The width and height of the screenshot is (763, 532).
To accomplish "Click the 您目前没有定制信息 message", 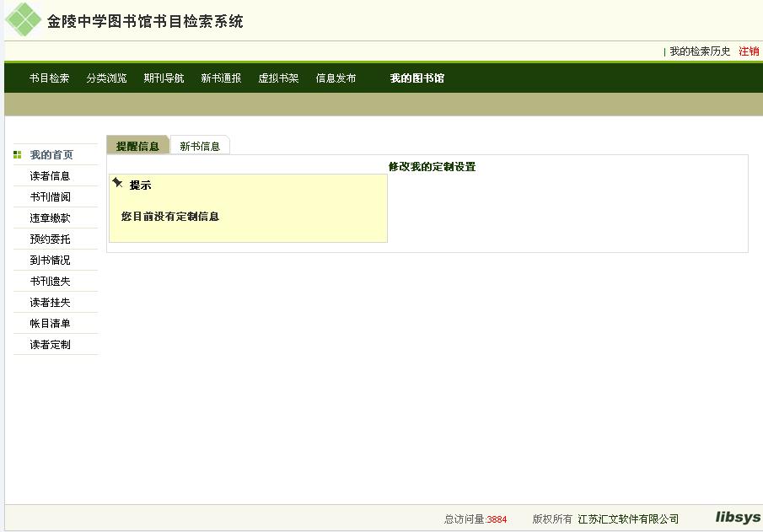I will point(170,216).
